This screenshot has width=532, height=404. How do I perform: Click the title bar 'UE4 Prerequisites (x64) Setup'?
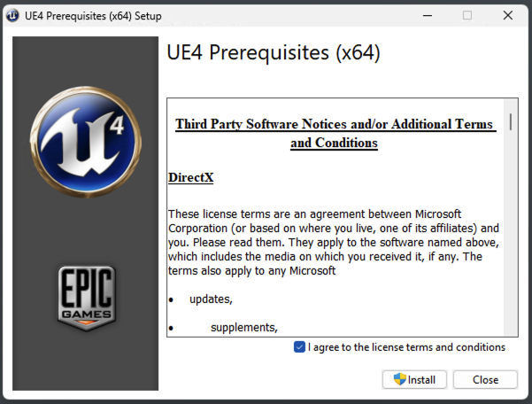point(93,16)
